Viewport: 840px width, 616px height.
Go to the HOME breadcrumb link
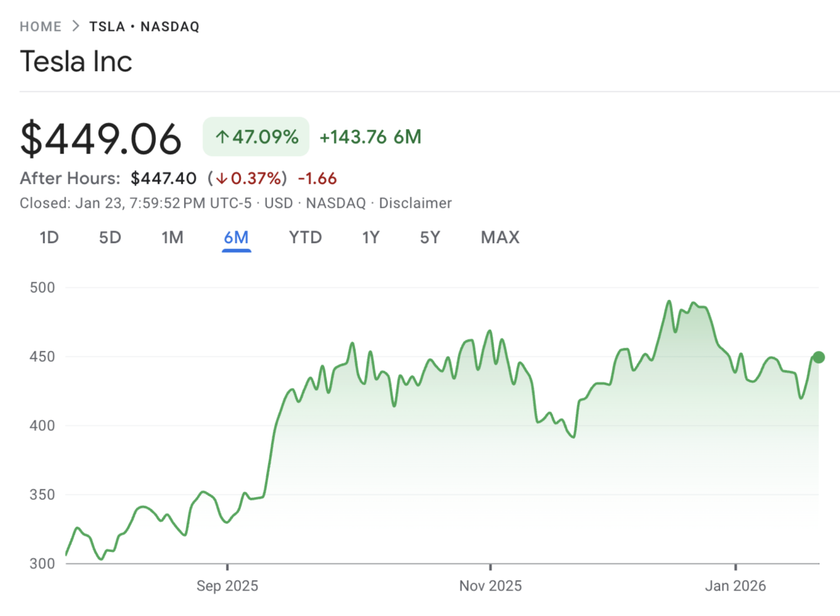pyautogui.click(x=40, y=27)
